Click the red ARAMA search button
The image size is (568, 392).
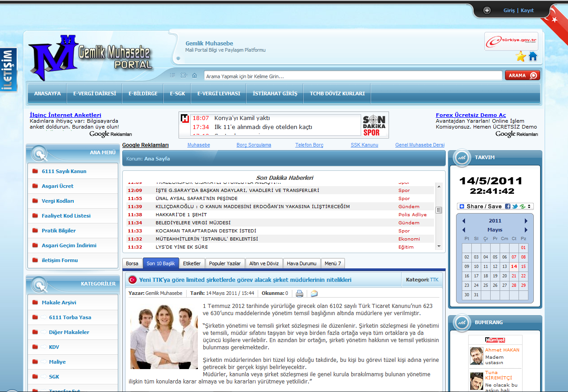tap(522, 76)
